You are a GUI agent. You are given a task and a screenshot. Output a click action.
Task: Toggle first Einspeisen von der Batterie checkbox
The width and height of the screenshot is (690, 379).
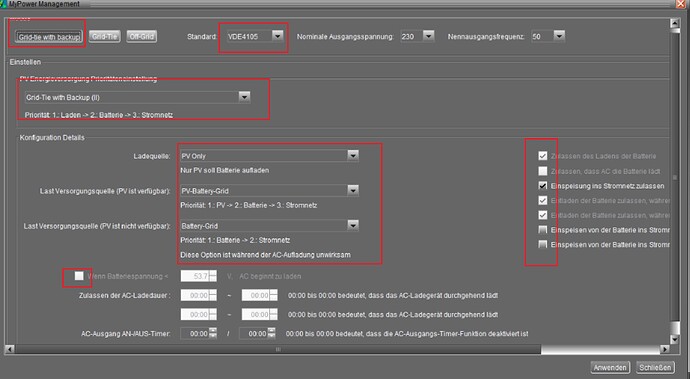click(543, 230)
